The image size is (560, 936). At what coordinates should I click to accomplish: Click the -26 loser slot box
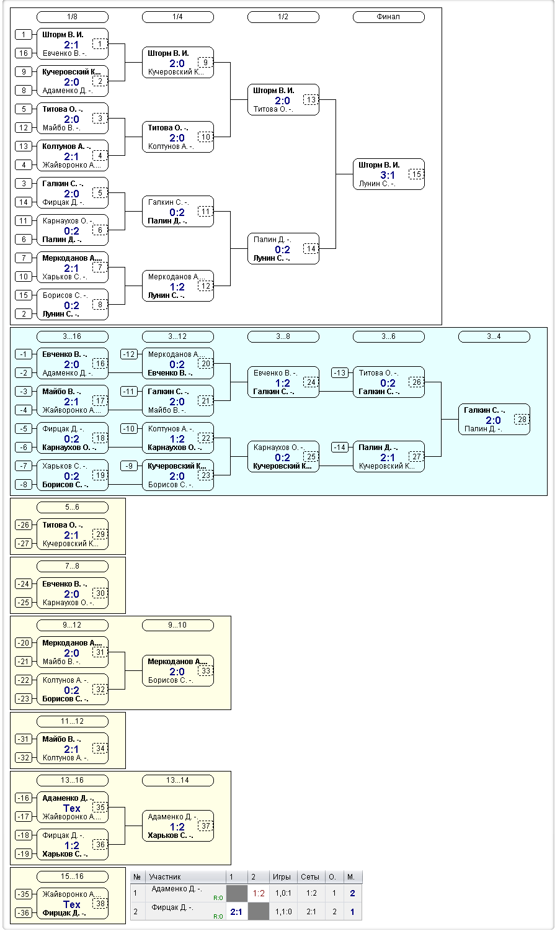tap(24, 525)
